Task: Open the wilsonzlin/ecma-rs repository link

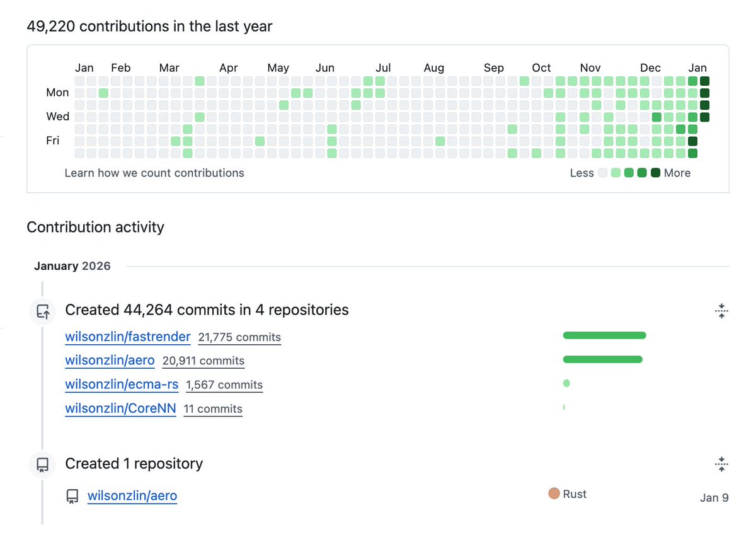Action: point(122,385)
